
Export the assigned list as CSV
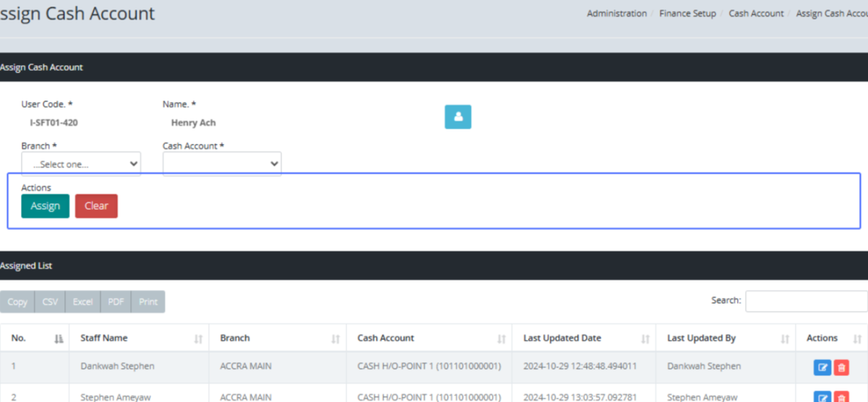[x=50, y=301]
